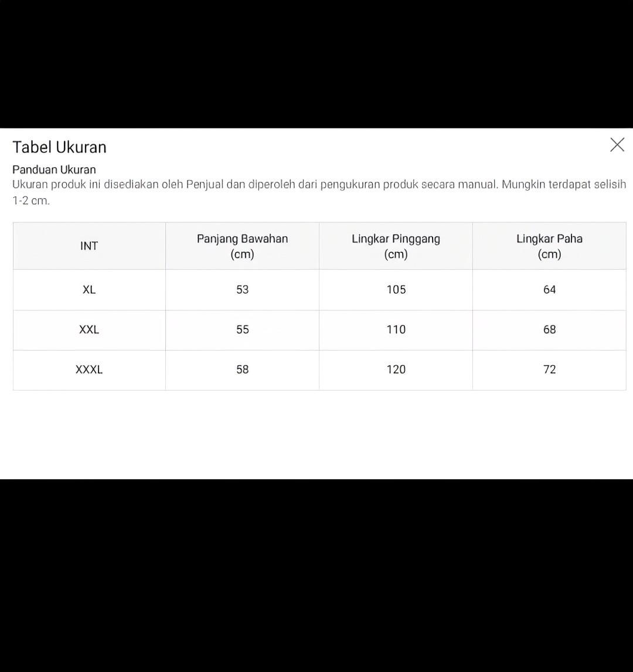This screenshot has height=672, width=633.
Task: Select the Lingkar Pinggang column header
Action: (396, 246)
